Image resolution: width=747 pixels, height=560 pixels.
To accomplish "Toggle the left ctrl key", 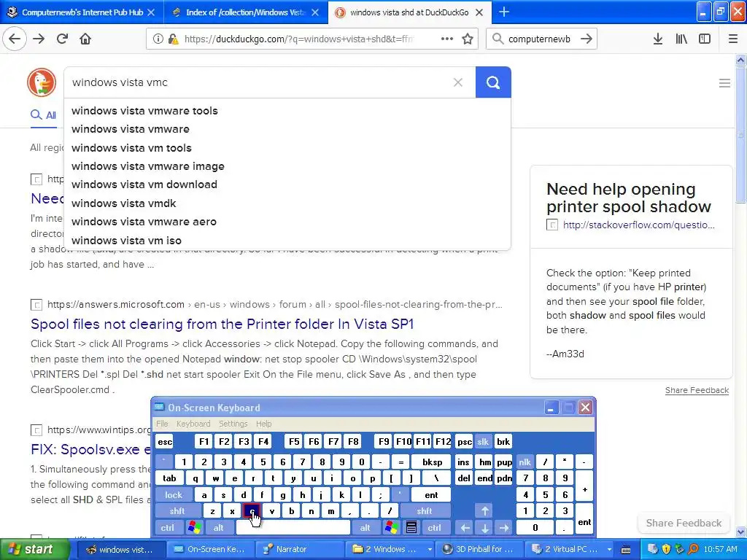I will (x=167, y=528).
